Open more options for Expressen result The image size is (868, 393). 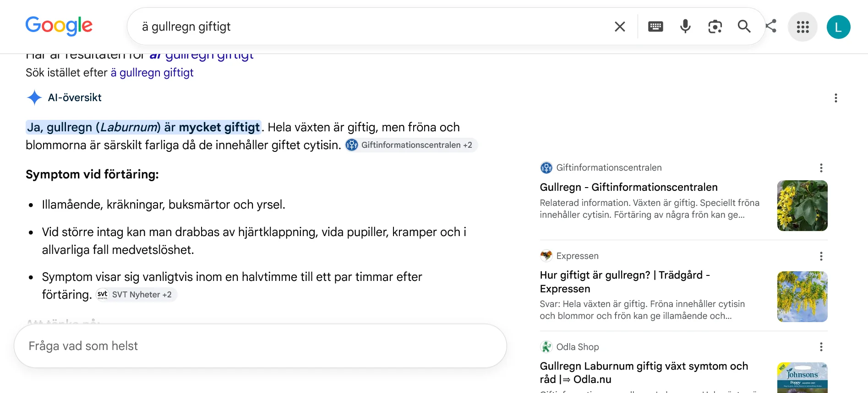(821, 256)
